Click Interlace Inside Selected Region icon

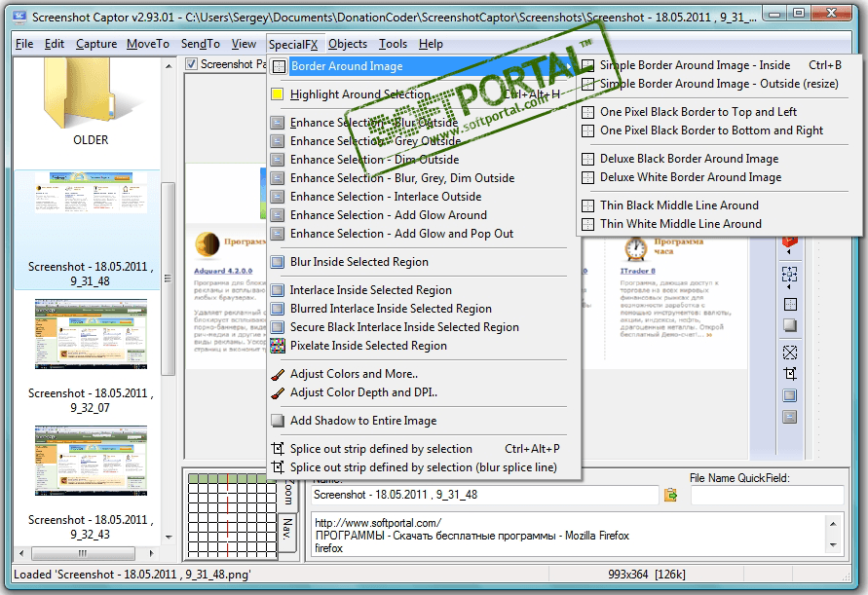click(x=278, y=290)
